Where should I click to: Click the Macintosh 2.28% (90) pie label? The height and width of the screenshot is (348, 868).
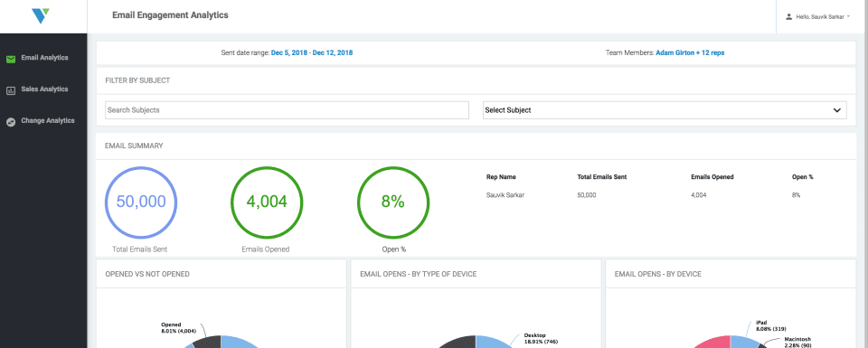(x=798, y=343)
